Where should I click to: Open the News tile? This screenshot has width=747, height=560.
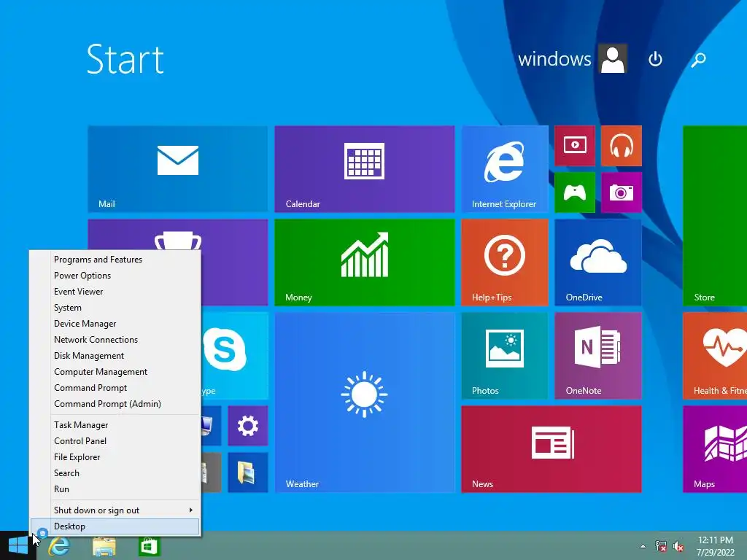[551, 449]
